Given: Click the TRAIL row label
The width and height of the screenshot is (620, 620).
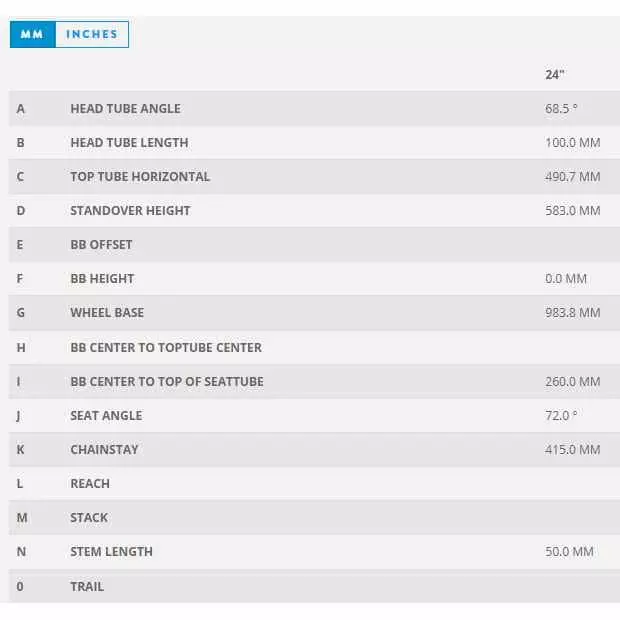Looking at the screenshot, I should coord(87,586).
